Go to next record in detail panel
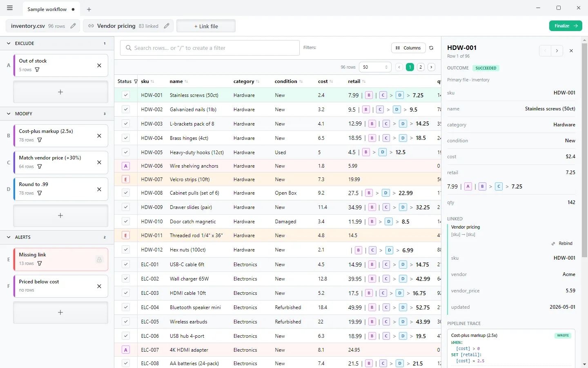 557,51
